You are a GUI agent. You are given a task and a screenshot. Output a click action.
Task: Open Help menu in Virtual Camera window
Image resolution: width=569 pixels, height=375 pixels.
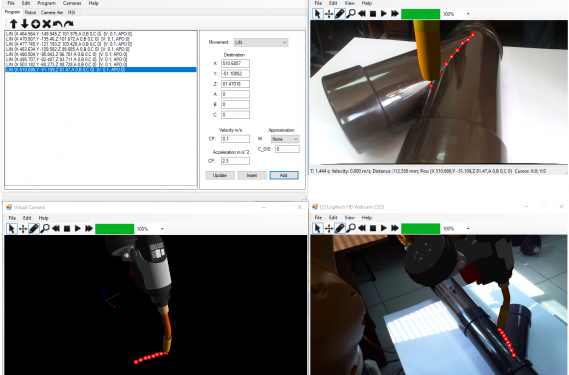tap(44, 218)
